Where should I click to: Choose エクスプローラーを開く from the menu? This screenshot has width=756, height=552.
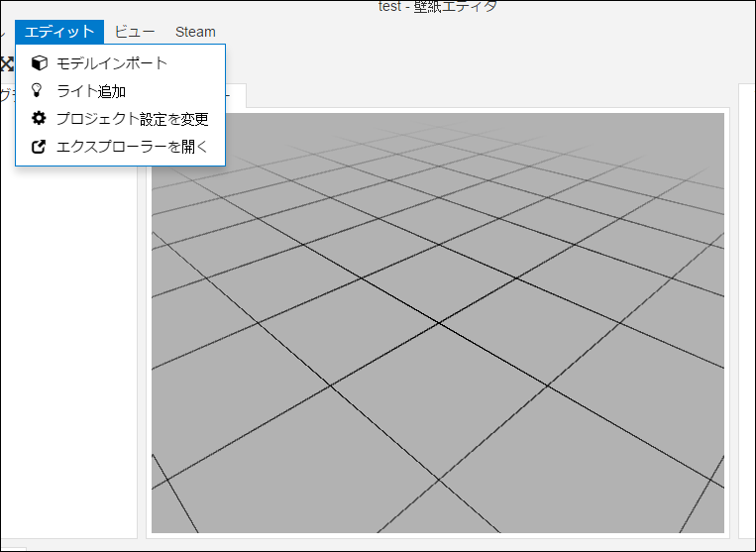(121, 147)
